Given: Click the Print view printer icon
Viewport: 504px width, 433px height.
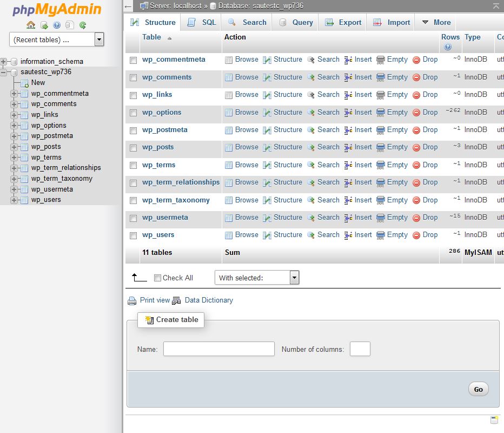Looking at the screenshot, I should pos(132,301).
